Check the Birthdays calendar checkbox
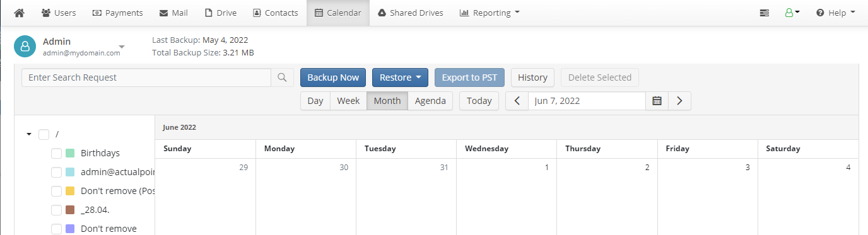 pos(56,153)
